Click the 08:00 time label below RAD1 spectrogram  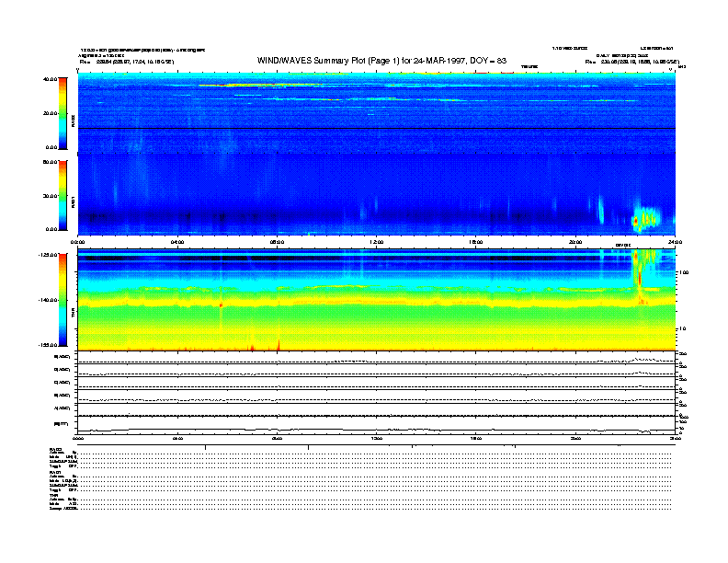click(277, 242)
